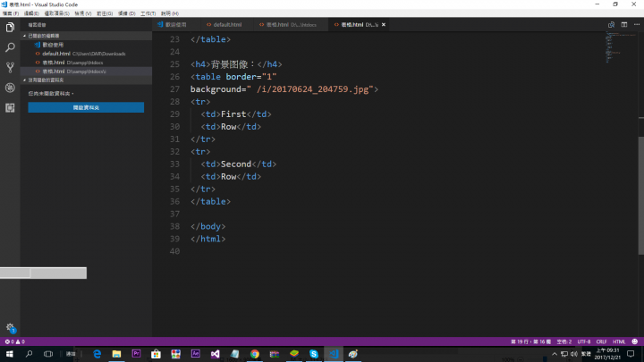Open Windows notification center
Image resolution: width=644 pixels, height=362 pixels.
631,354
